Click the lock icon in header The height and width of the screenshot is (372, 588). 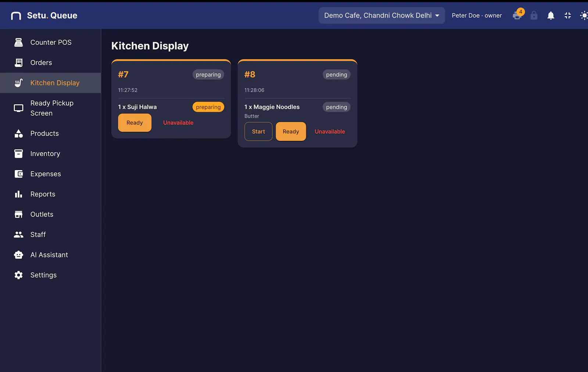pos(534,15)
